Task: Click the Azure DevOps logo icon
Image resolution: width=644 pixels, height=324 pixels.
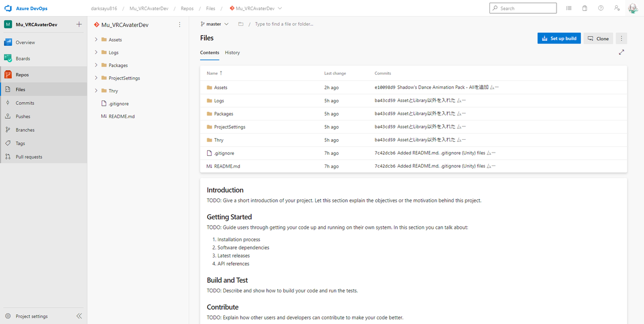Action: pyautogui.click(x=8, y=8)
